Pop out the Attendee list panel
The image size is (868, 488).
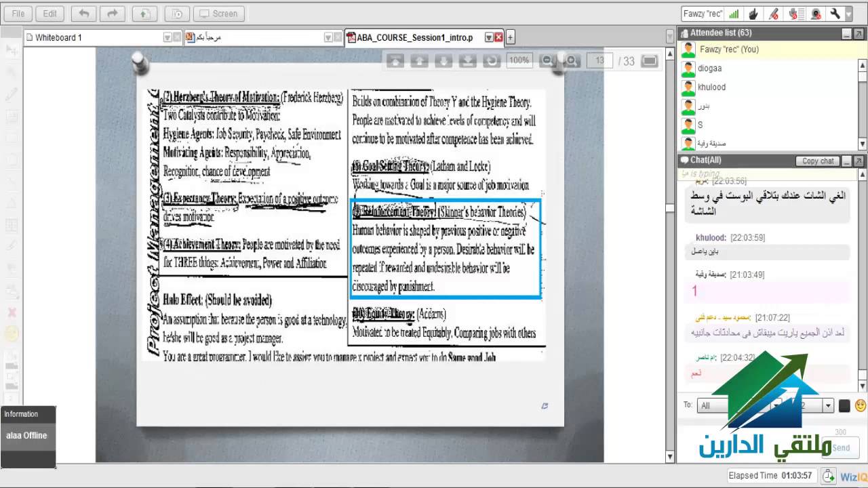click(x=859, y=33)
